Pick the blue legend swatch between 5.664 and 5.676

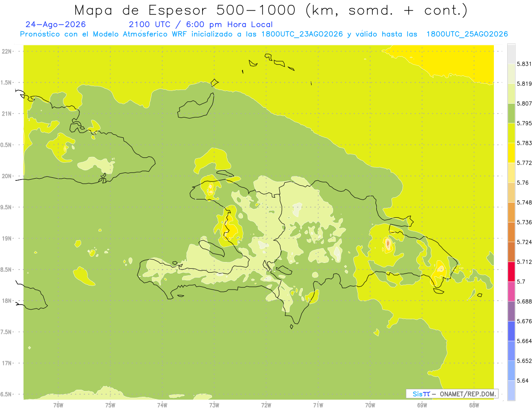click(x=511, y=331)
